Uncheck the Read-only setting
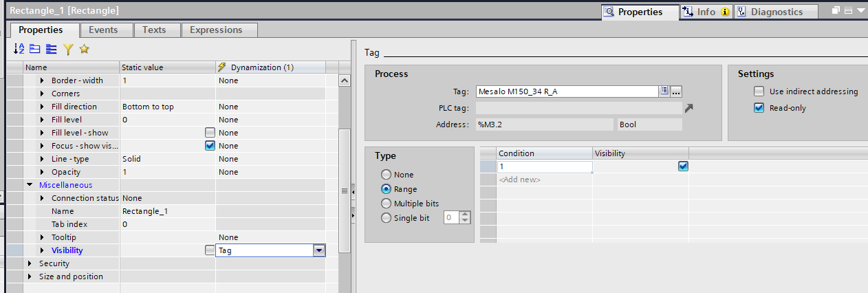This screenshot has width=868, height=293. pyautogui.click(x=759, y=108)
